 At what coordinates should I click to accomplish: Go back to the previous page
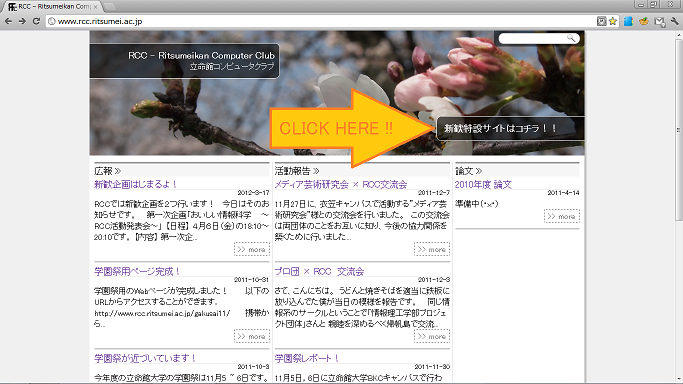(x=8, y=21)
